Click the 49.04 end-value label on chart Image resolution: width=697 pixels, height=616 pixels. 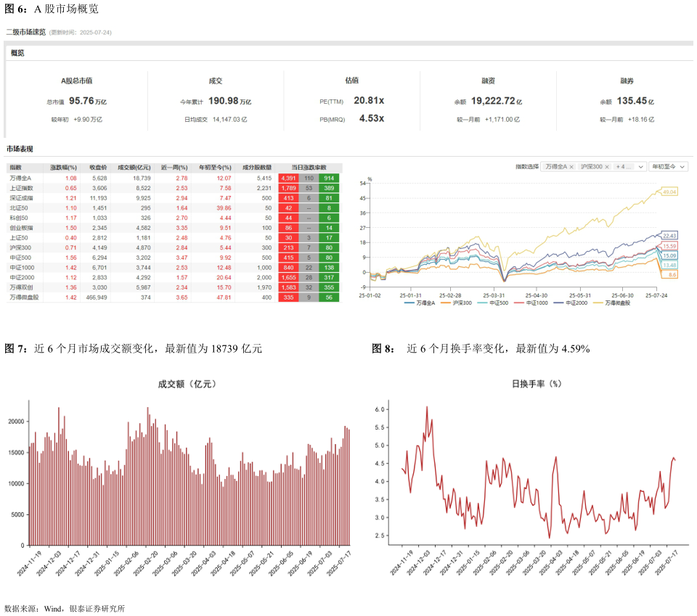[669, 192]
